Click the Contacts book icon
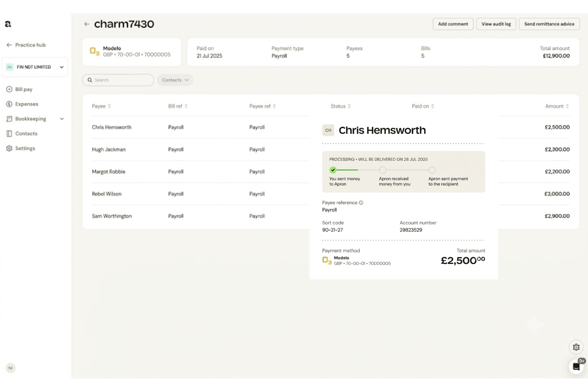This screenshot has height=392, width=588. tap(9, 133)
